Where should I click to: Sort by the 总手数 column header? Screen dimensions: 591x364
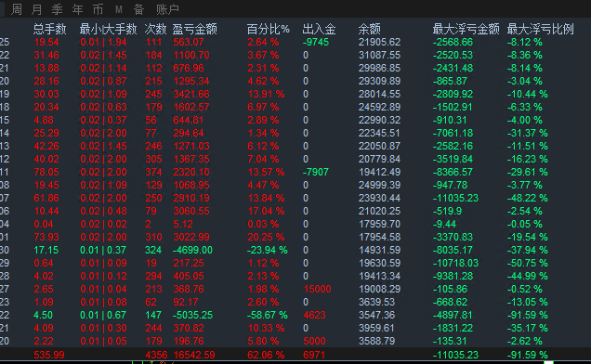[x=50, y=29]
